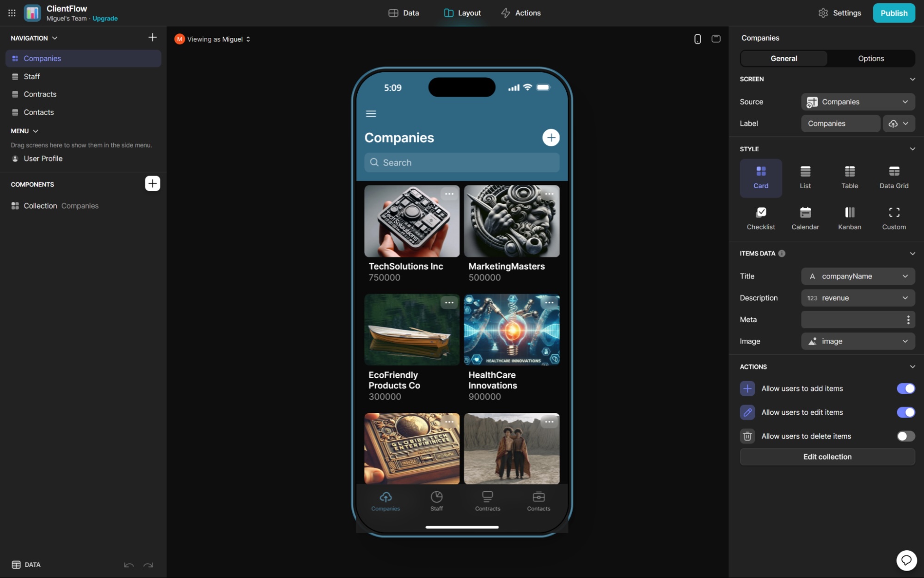Open the Source dropdown showing Companies
Image resolution: width=924 pixels, height=578 pixels.
pyautogui.click(x=857, y=102)
